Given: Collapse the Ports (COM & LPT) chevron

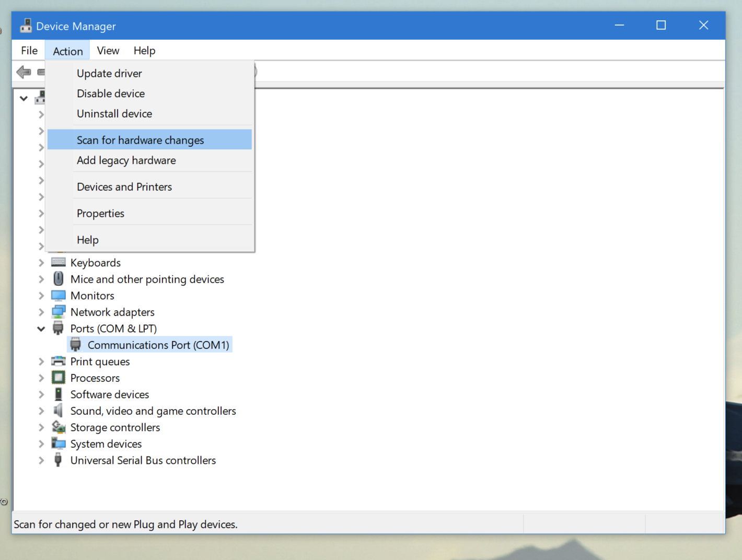Looking at the screenshot, I should pyautogui.click(x=41, y=329).
